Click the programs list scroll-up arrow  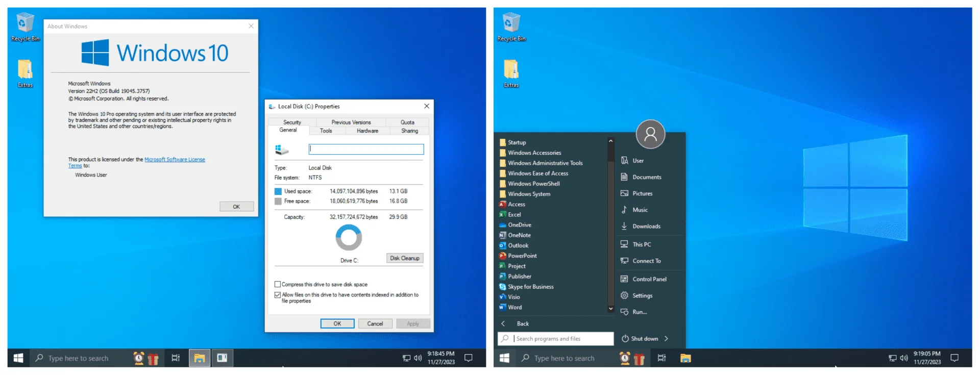(610, 141)
